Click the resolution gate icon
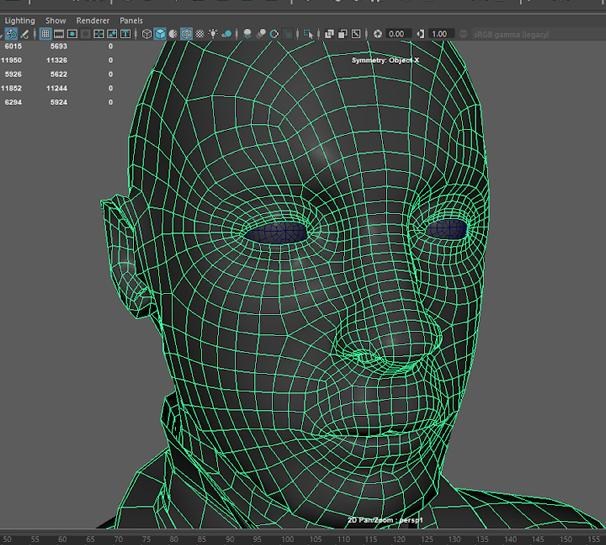The width and height of the screenshot is (606, 545). coord(74,34)
